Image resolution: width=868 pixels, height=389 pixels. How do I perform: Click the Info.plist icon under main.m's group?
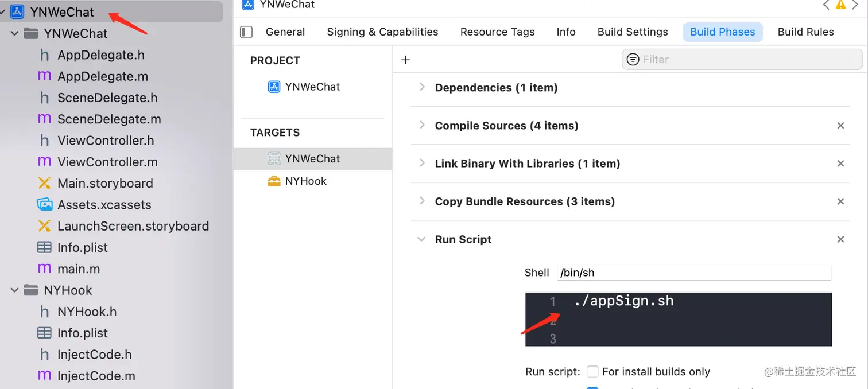click(44, 247)
